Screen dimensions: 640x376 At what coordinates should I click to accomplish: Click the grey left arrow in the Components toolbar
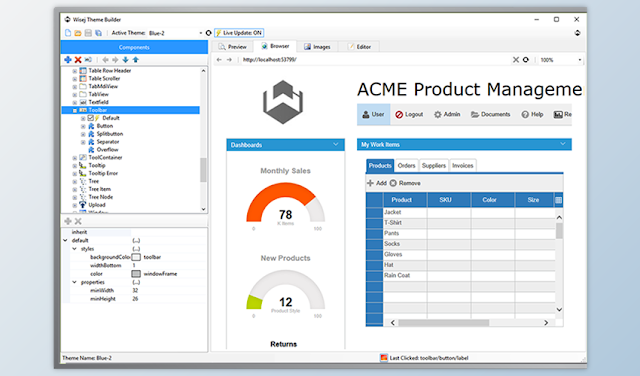pyautogui.click(x=105, y=60)
